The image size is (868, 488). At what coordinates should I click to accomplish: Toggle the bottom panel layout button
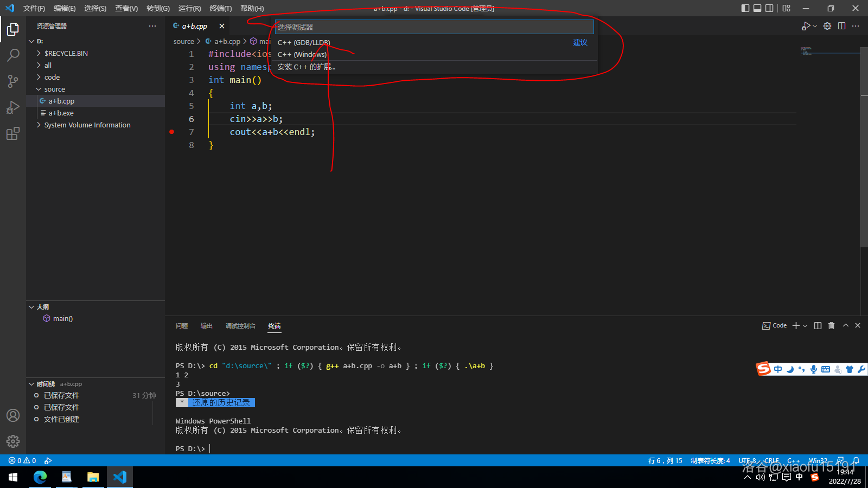pos(757,8)
